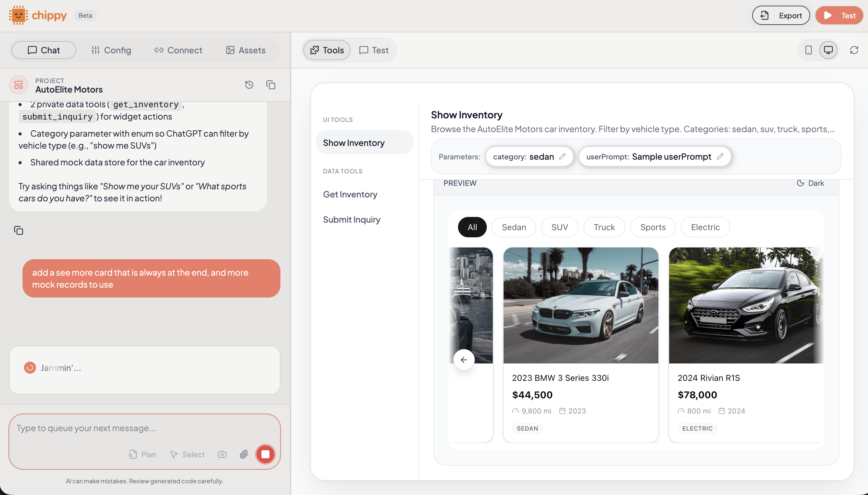This screenshot has width=868, height=495.
Task: Focus the queue next message input field
Action: coord(145,428)
